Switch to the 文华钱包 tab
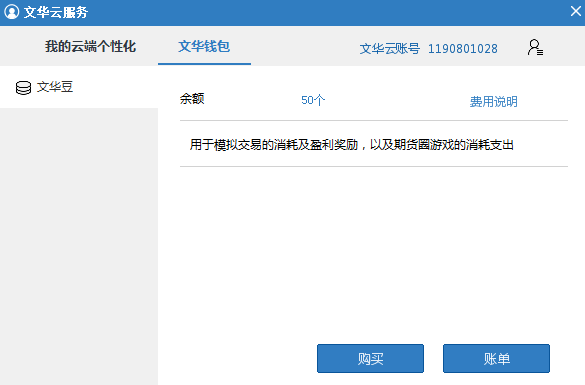585x385 pixels. click(204, 46)
